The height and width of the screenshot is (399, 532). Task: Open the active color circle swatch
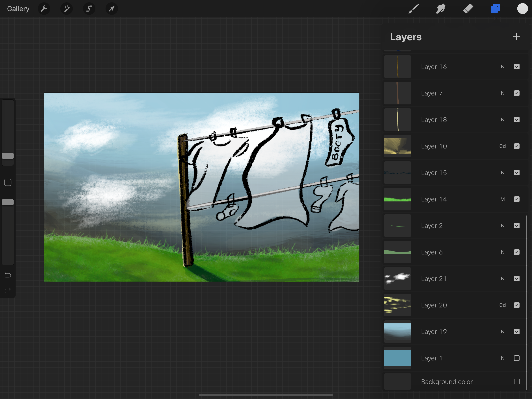click(x=522, y=9)
